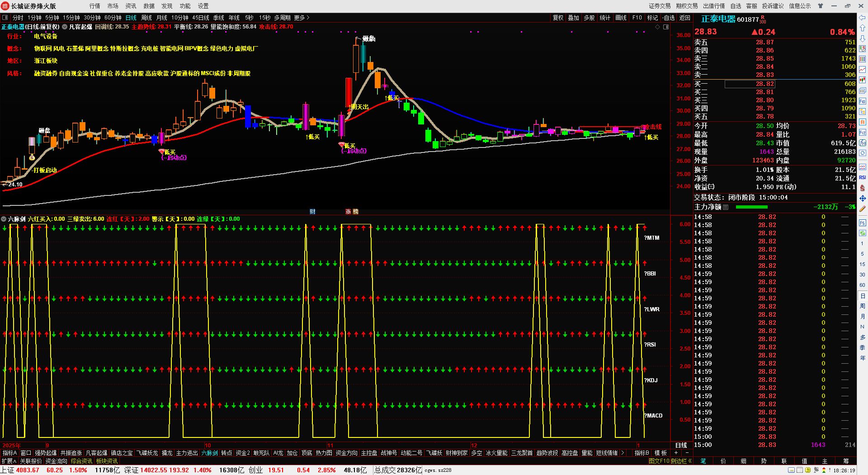868x475 pixels.
Task: Select weekly 周 period in right sidebar
Action: click(x=863, y=306)
